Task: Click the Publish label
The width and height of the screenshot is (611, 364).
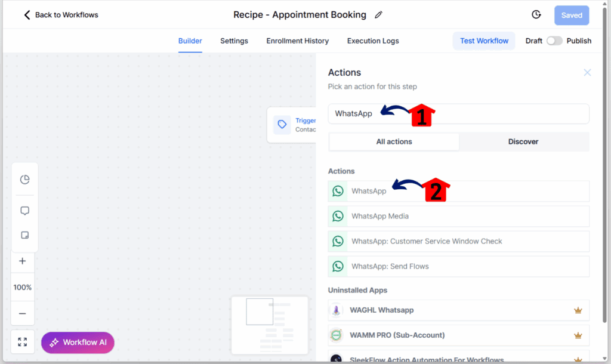Action: pos(579,41)
